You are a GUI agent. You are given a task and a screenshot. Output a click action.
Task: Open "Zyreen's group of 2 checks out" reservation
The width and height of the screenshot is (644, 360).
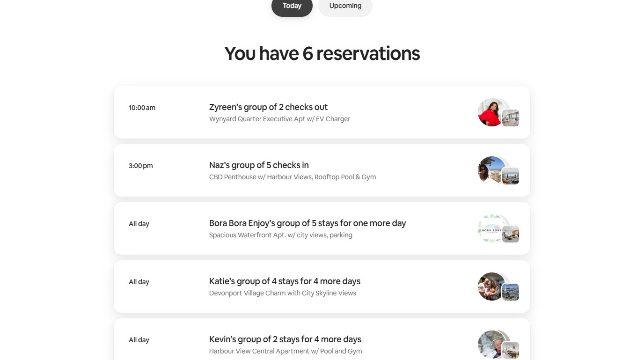coord(322,112)
